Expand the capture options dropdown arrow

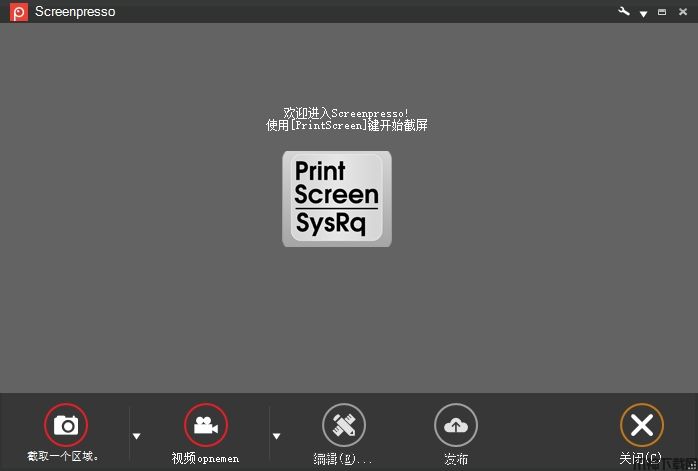pos(137,436)
